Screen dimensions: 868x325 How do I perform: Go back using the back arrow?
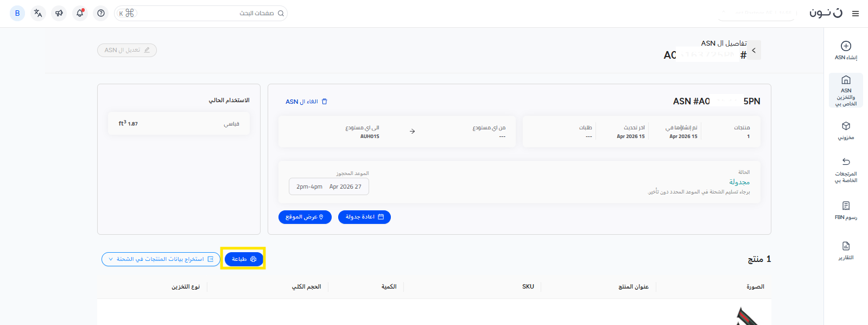tap(753, 50)
